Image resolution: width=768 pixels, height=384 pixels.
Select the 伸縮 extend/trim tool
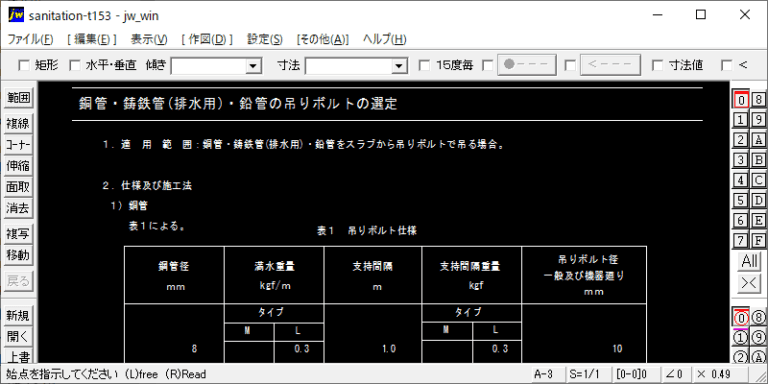[x=19, y=166]
